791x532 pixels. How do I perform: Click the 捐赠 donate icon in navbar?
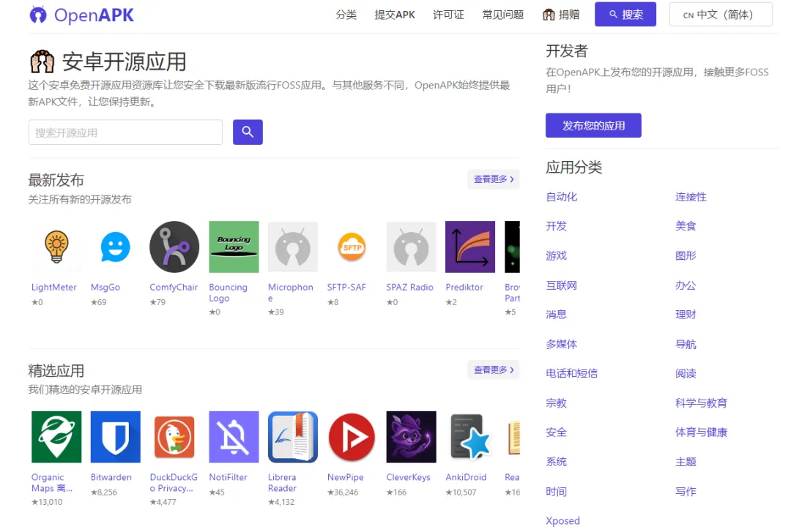pos(549,15)
